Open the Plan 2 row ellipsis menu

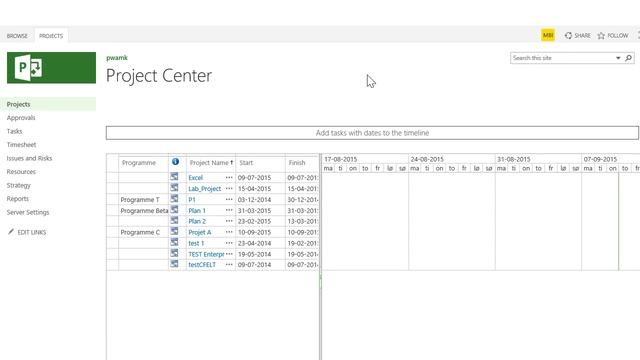coord(229,221)
